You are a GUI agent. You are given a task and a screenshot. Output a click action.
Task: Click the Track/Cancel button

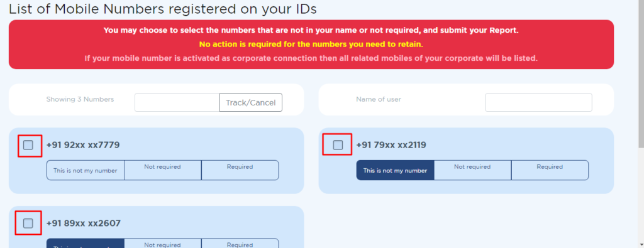pyautogui.click(x=250, y=102)
